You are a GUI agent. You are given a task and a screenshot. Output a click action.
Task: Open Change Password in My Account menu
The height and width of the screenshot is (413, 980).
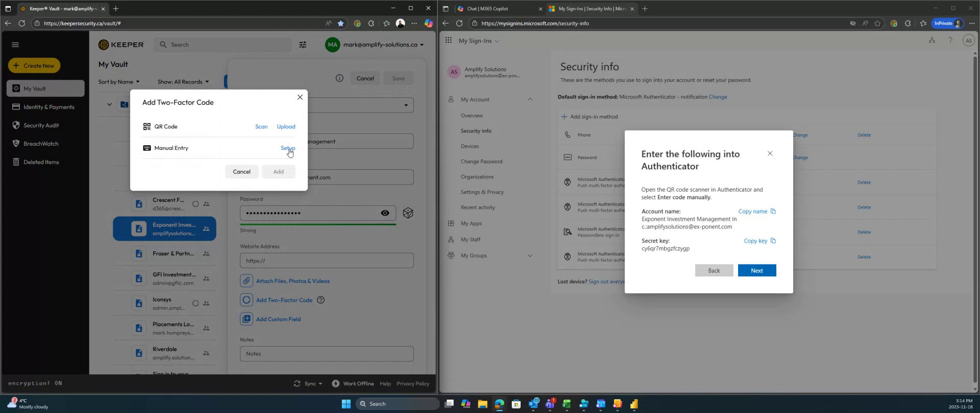point(481,161)
